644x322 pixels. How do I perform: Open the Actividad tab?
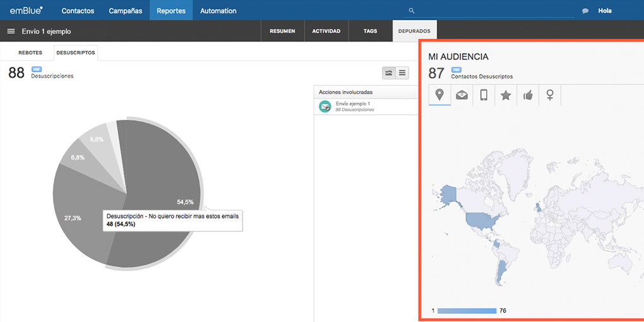[x=326, y=31]
